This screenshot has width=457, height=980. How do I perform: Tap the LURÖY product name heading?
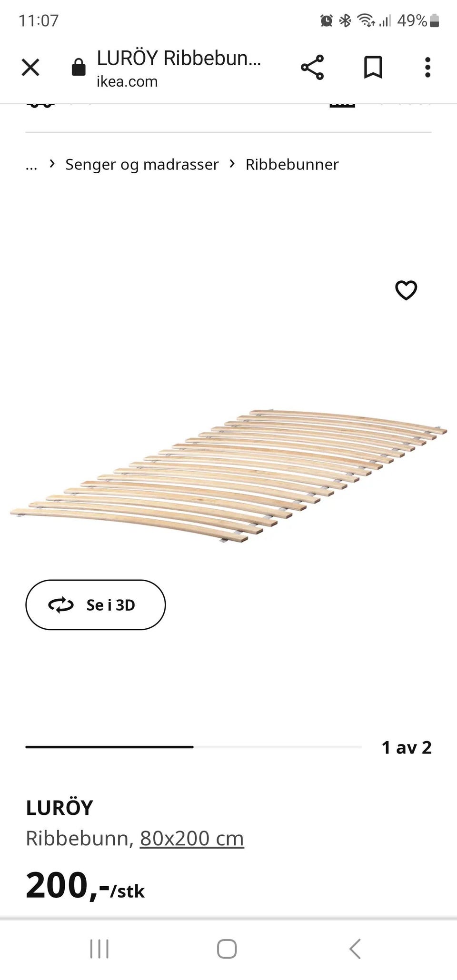pyautogui.click(x=60, y=808)
